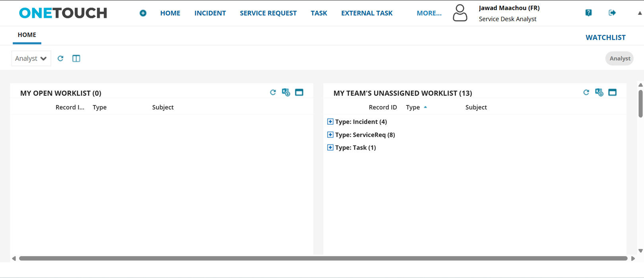Maximize My Team's Unassigned Worklist panel
Viewport: 644px width, 278px height.
pos(613,92)
